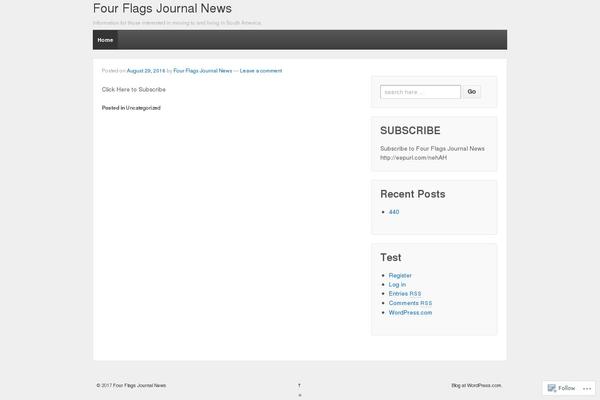Open the August 29 post date link
Viewport: 600px width, 400px height.
(146, 71)
